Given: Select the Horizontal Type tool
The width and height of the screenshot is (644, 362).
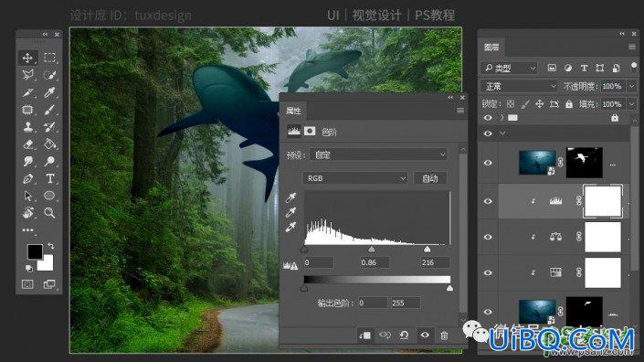Looking at the screenshot, I should pyautogui.click(x=49, y=178).
